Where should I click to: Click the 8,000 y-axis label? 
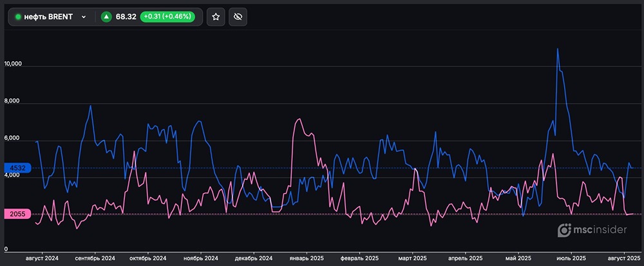point(14,102)
